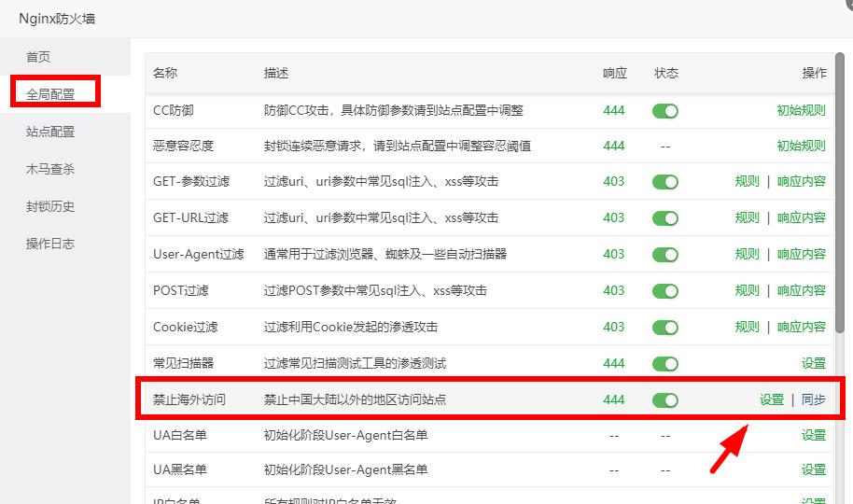
Task: Click the 444 response of 禁止海外访问
Action: [x=614, y=399]
